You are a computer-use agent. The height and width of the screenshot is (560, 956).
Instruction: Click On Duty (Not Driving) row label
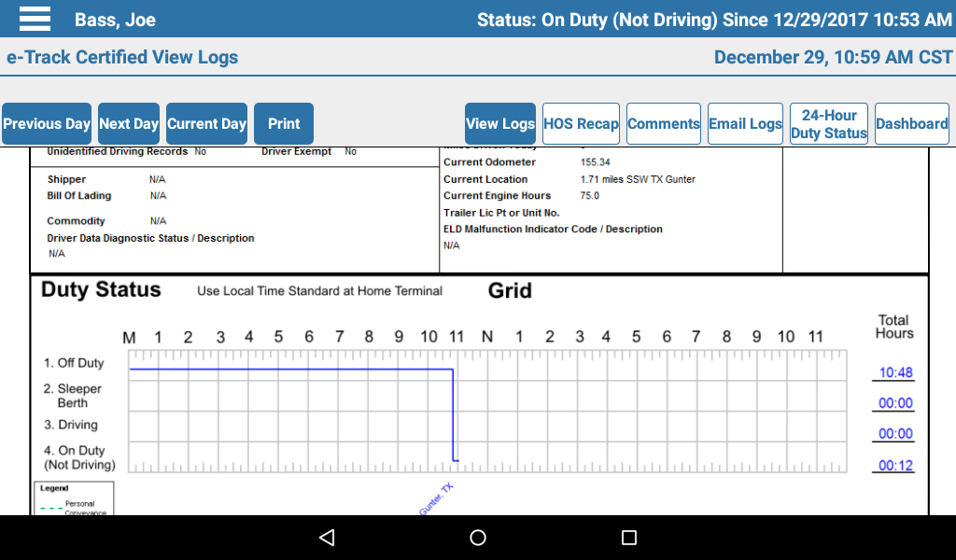pos(79,457)
